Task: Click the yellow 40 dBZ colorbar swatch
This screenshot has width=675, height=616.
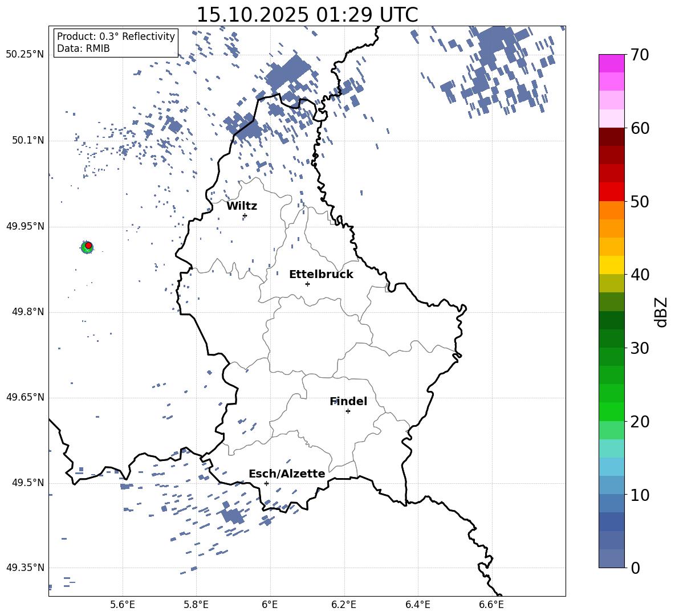Action: (611, 265)
